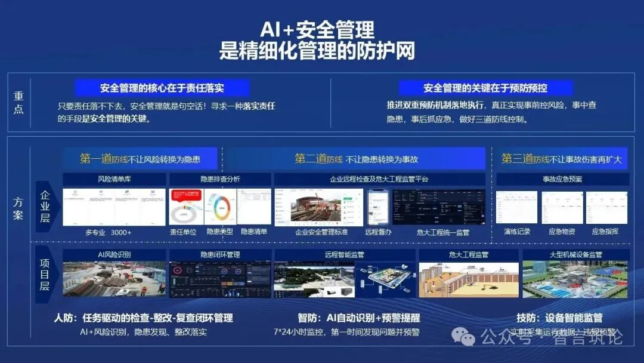
Task: Toggle the 第一道防线 banner
Action: (x=141, y=157)
